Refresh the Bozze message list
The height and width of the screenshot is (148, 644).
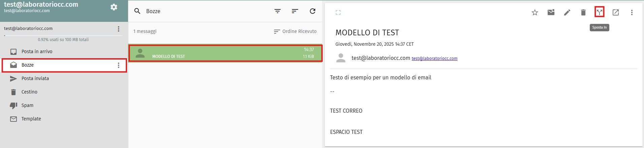coord(313,11)
